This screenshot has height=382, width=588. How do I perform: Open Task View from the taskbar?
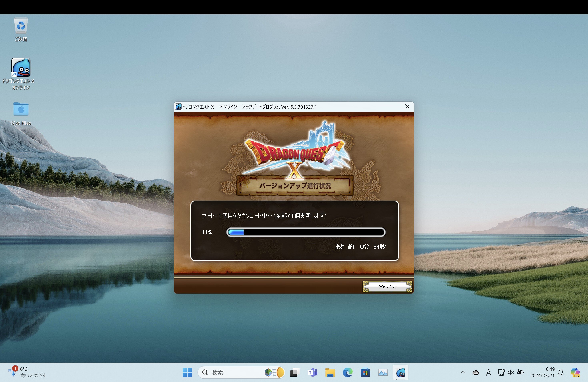pos(294,372)
